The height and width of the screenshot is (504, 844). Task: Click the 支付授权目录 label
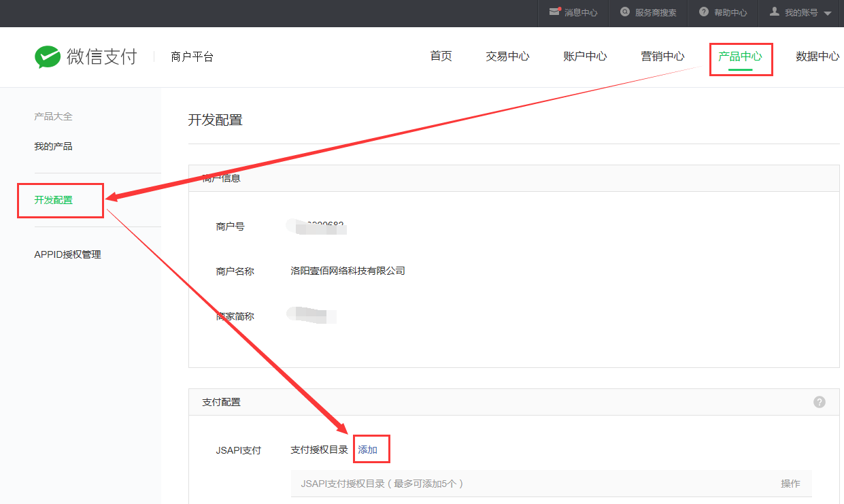pos(319,450)
